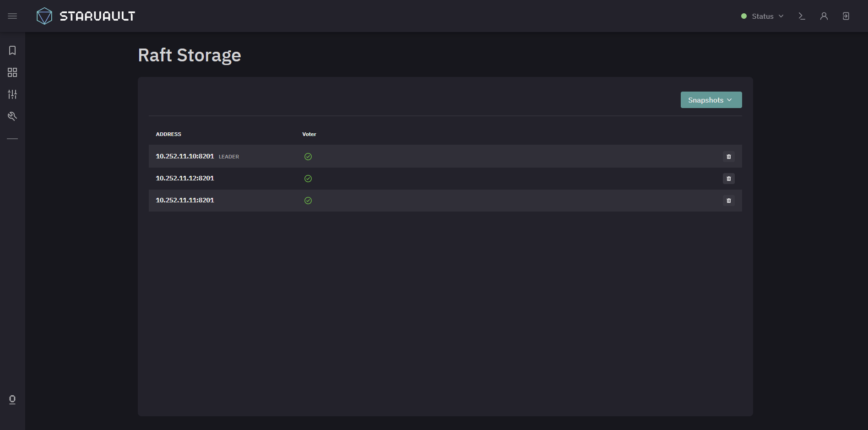868x430 pixels.
Task: Expand the Status dropdown
Action: 763,16
